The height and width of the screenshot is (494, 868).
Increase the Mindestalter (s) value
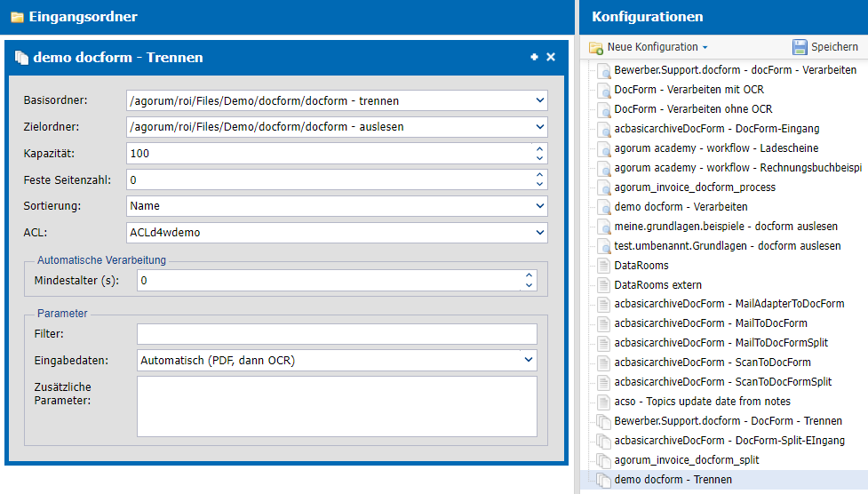point(530,275)
